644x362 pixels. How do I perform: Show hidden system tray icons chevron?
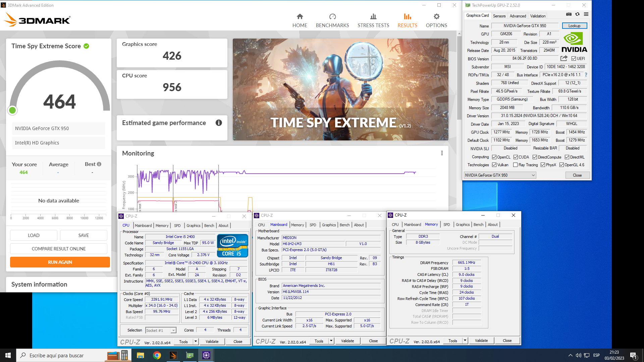[570, 355]
